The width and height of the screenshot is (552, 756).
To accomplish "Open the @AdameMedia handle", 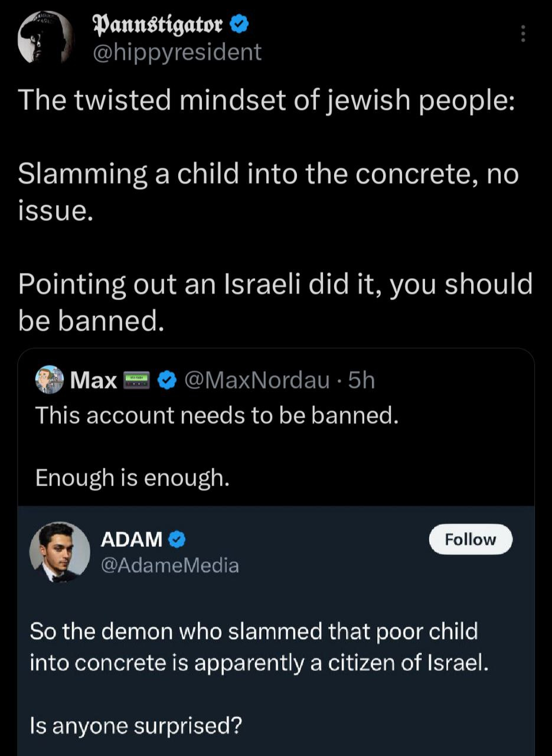I will tap(170, 565).
